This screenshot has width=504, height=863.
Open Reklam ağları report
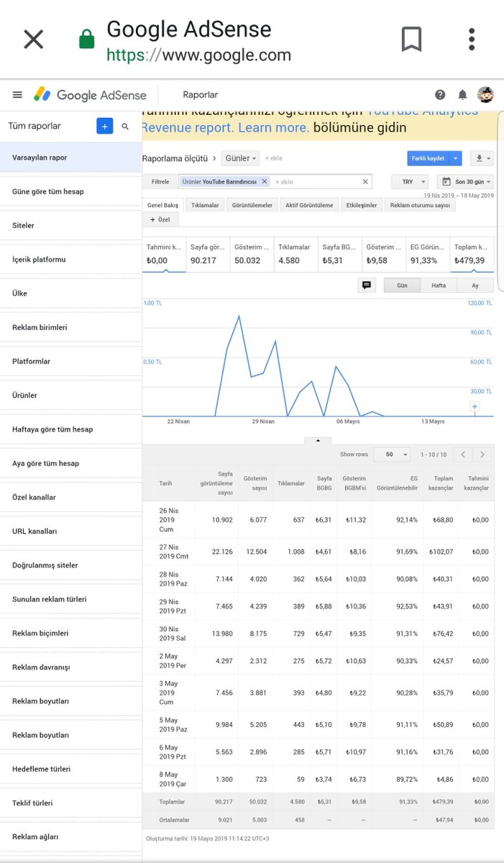(x=71, y=836)
